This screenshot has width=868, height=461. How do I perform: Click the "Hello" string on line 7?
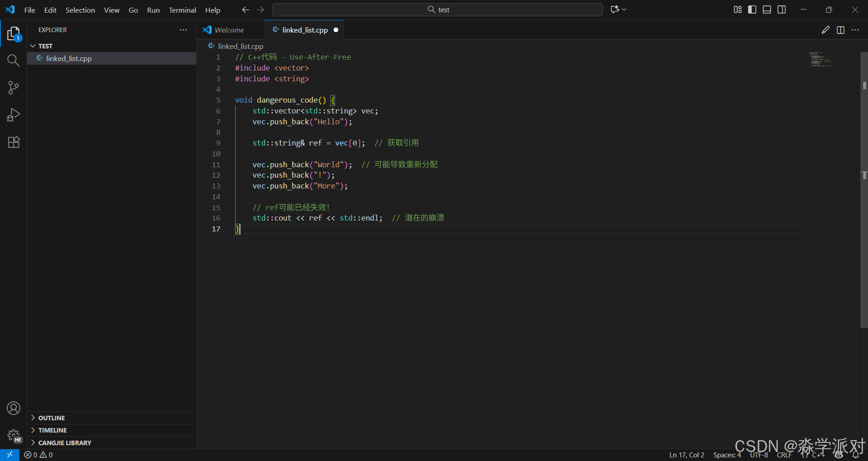coord(328,122)
